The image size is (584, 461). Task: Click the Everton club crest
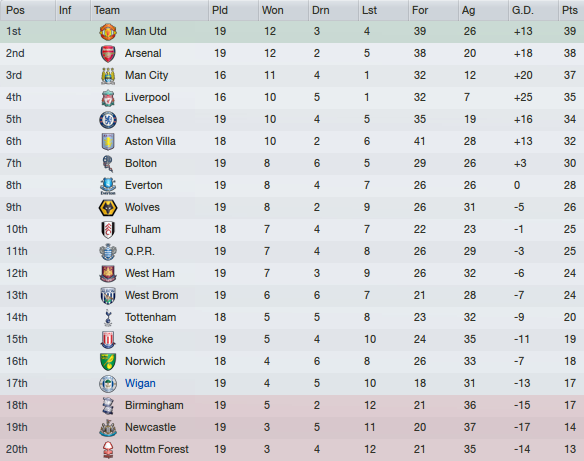click(108, 185)
